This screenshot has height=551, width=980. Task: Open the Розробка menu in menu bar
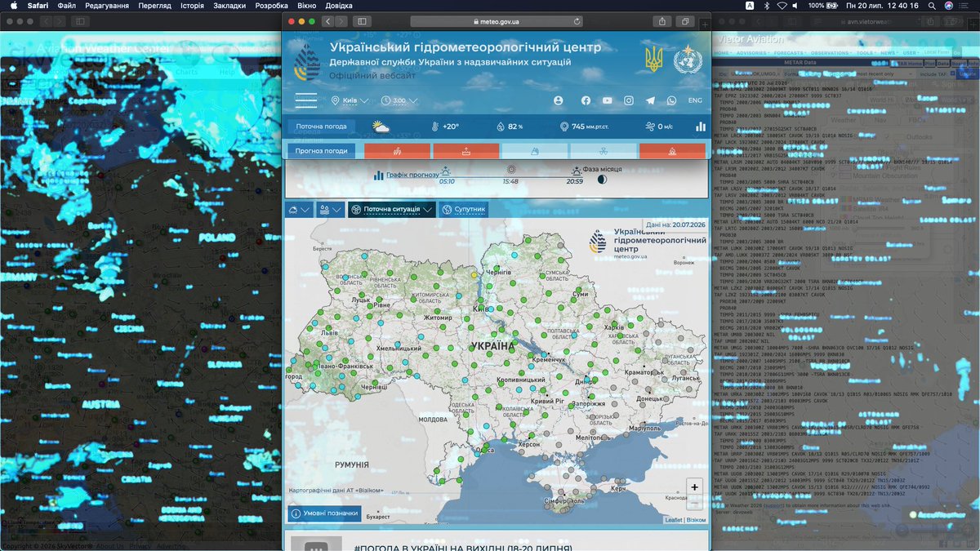point(271,6)
